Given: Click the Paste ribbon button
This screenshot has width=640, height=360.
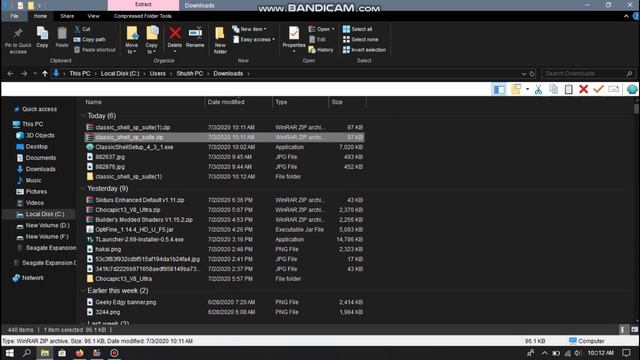Looking at the screenshot, I should 62,38.
